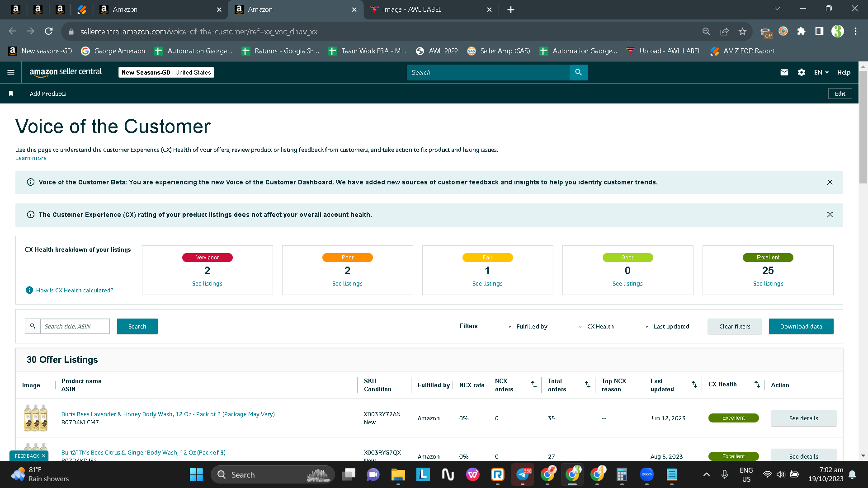
Task: Open the Add Products menu item
Action: (48, 94)
